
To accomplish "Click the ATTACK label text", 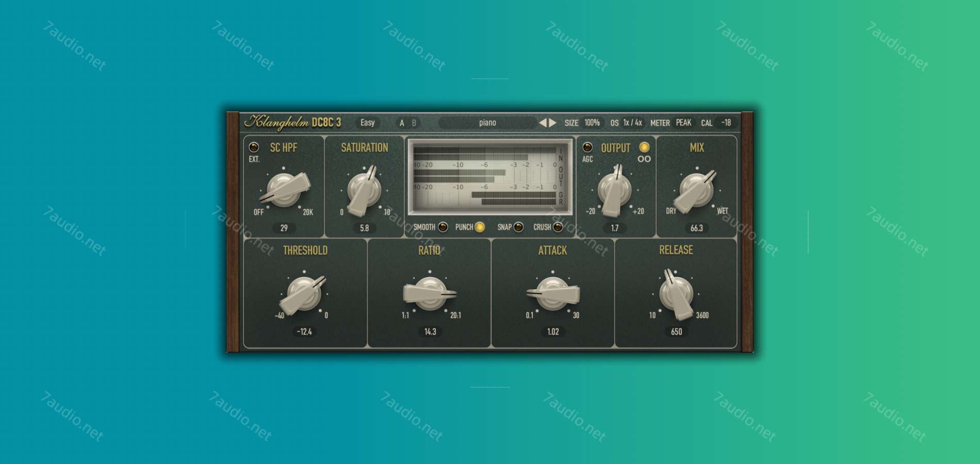I will [x=552, y=251].
